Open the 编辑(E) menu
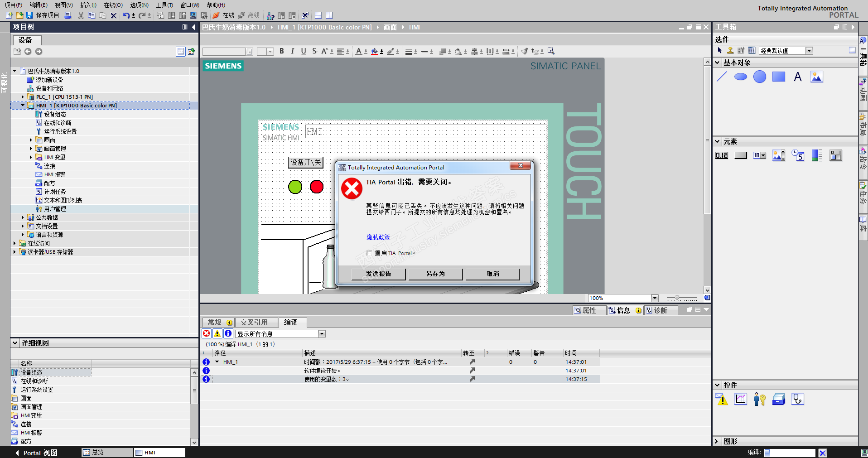Screen dimensions: 868x458 point(39,5)
